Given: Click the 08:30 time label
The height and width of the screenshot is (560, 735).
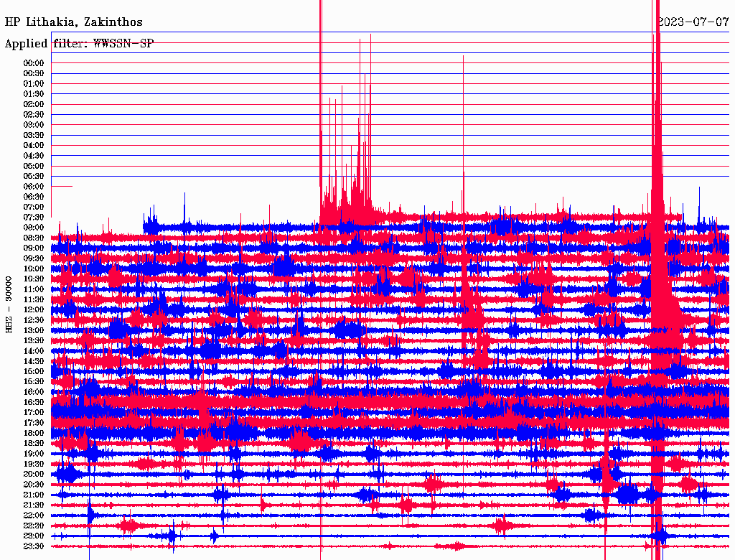Looking at the screenshot, I should 34,238.
